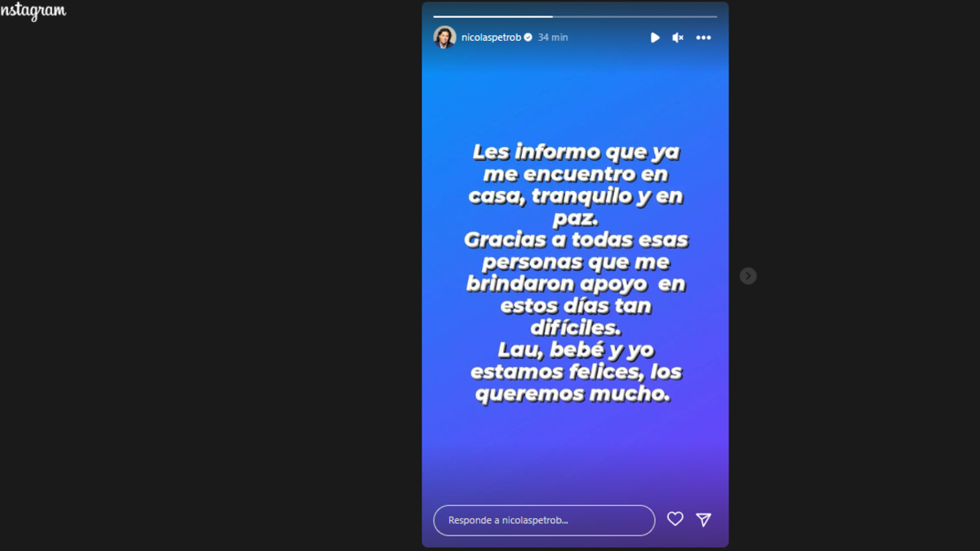Focus the 'Responde a nicolaspetrob...' reply field
The height and width of the screenshot is (551, 980).
click(544, 520)
